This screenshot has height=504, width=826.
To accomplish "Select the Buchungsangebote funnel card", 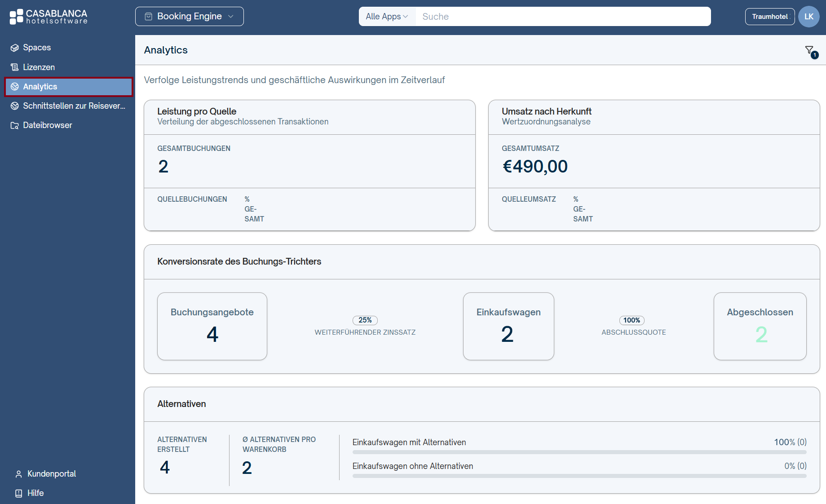I will point(212,326).
